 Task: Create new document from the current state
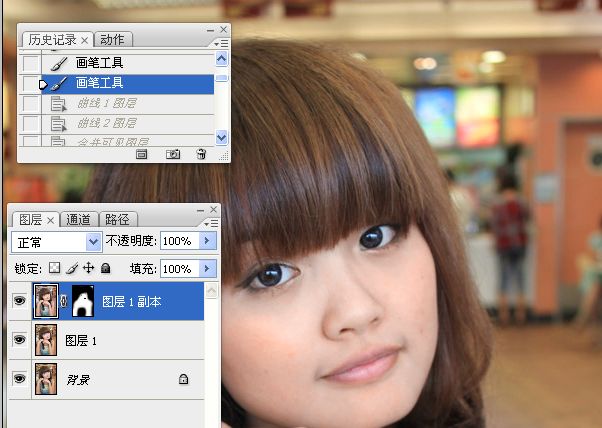[141, 154]
